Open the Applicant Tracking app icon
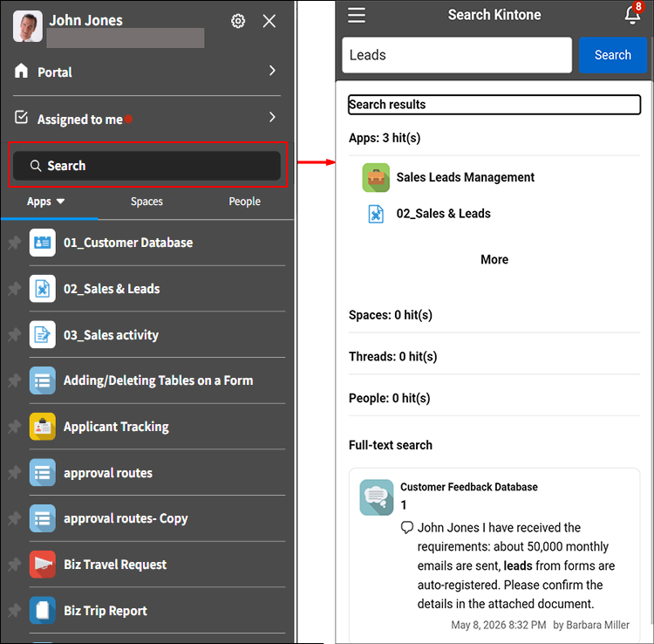The width and height of the screenshot is (654, 644). coord(43,427)
